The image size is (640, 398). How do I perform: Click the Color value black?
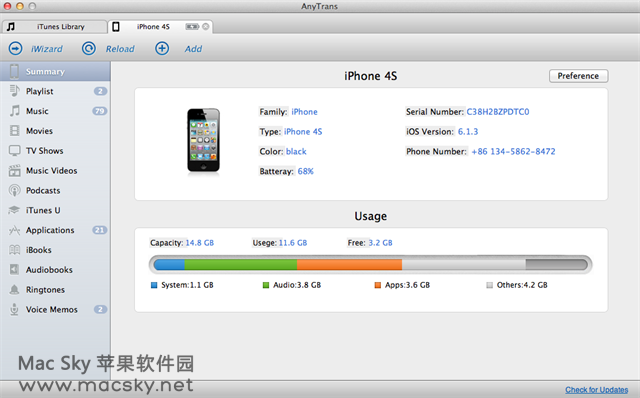pyautogui.click(x=296, y=151)
